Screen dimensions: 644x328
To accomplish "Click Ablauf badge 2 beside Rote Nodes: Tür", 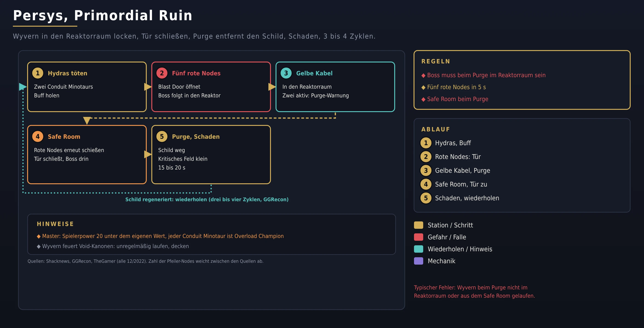I will (426, 157).
